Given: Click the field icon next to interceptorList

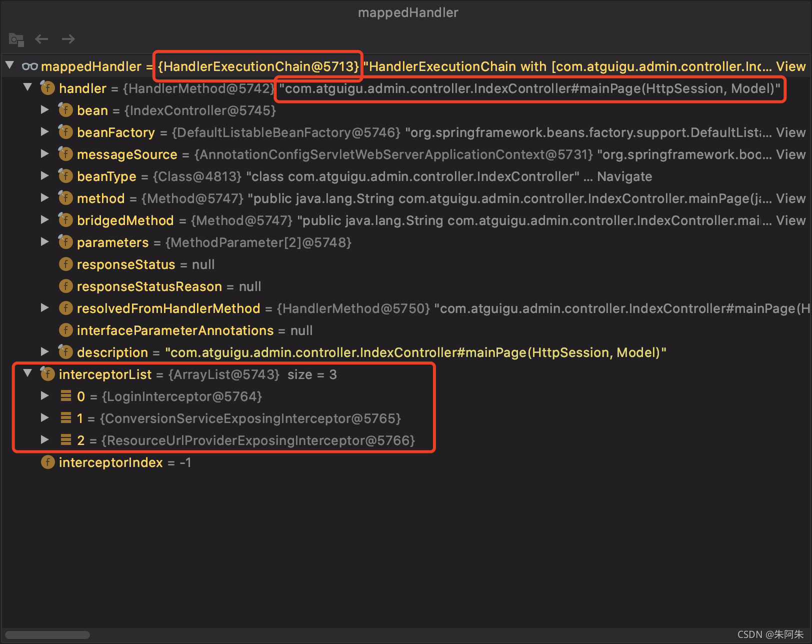Looking at the screenshot, I should 47,374.
